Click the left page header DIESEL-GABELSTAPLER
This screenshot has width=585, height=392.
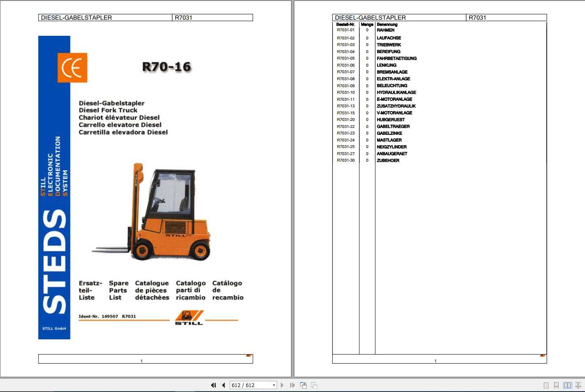(77, 18)
